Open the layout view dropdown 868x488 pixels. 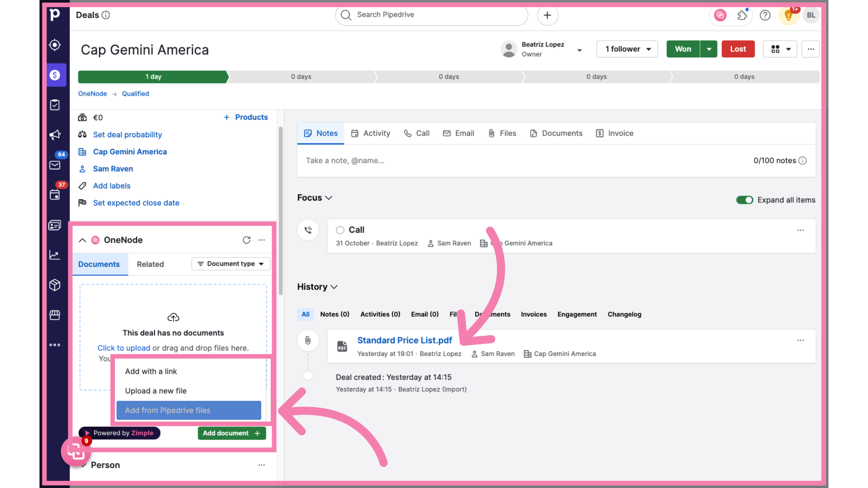coord(780,49)
